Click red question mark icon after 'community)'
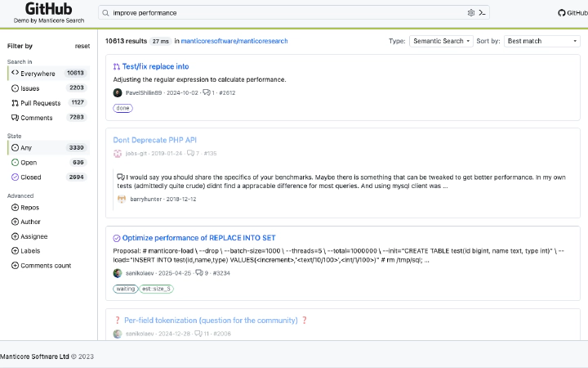 tap(305, 321)
